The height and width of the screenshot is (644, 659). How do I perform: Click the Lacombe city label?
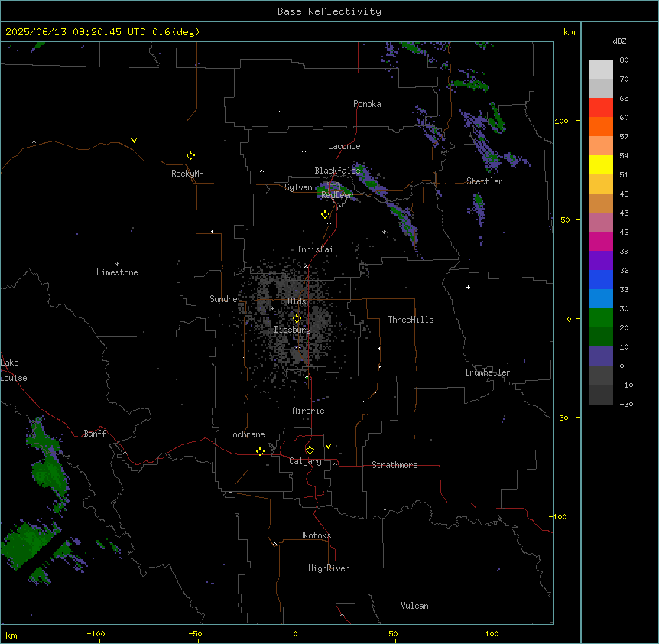(x=344, y=146)
